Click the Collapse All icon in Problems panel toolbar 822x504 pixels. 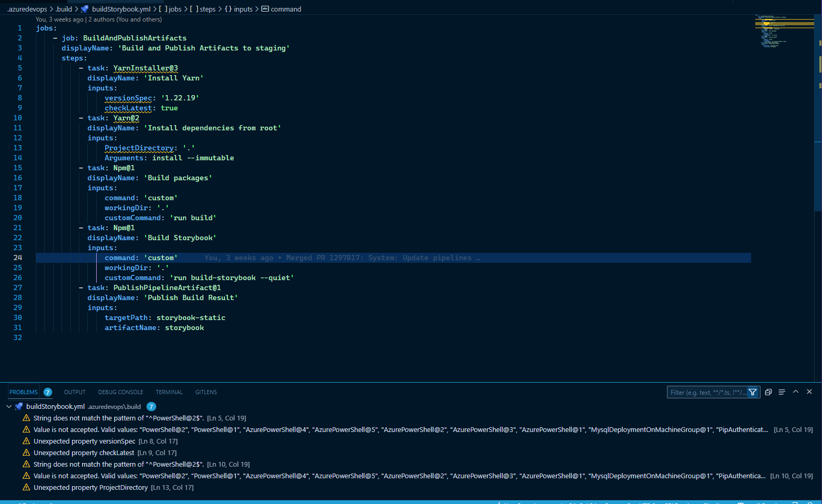pyautogui.click(x=782, y=392)
